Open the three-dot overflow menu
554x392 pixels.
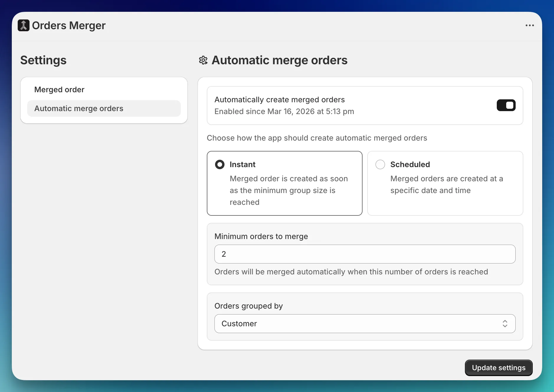click(530, 25)
